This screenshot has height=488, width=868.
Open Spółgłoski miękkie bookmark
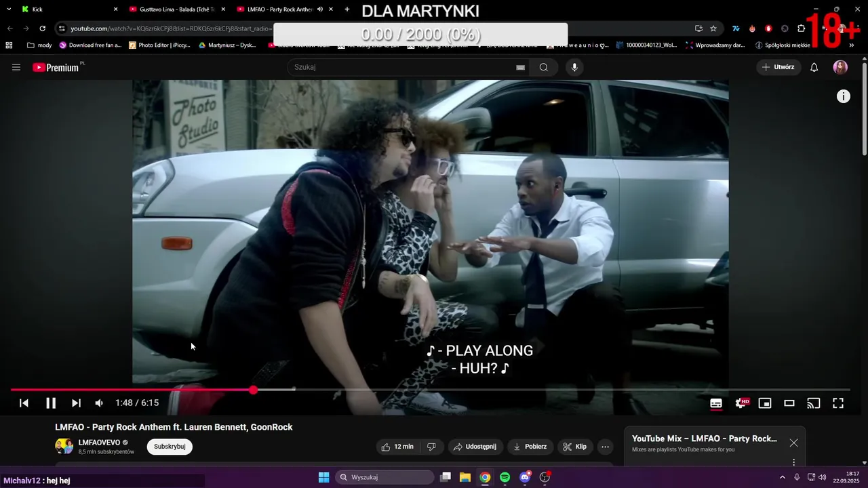click(x=783, y=45)
